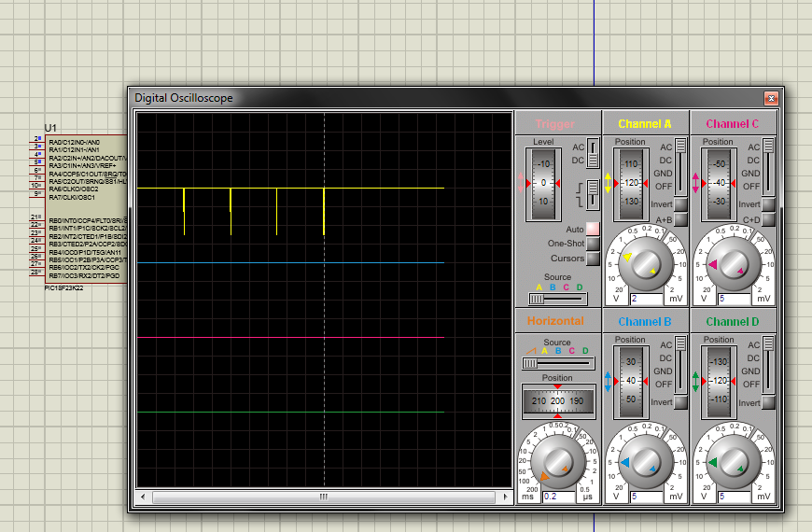Click the Channel A scale field showing 2
This screenshot has width=812, height=532.
tap(646, 299)
